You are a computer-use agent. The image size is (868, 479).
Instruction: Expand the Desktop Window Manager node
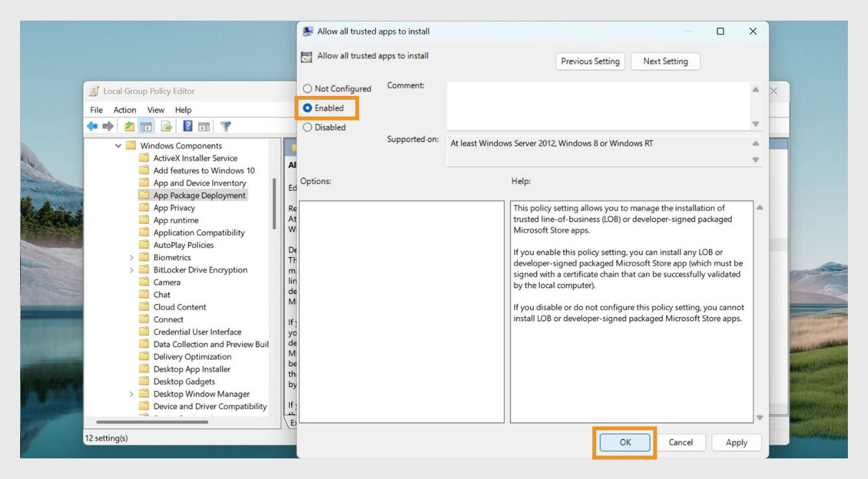(x=132, y=394)
